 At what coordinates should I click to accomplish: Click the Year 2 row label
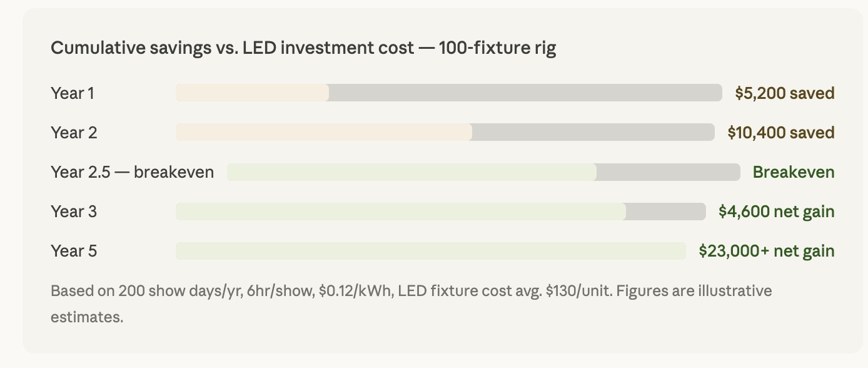coord(74,133)
